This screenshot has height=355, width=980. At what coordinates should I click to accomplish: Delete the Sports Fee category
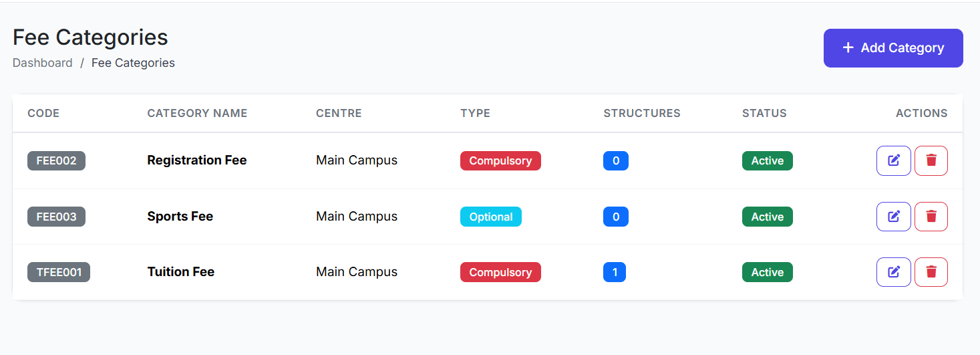pos(931,217)
